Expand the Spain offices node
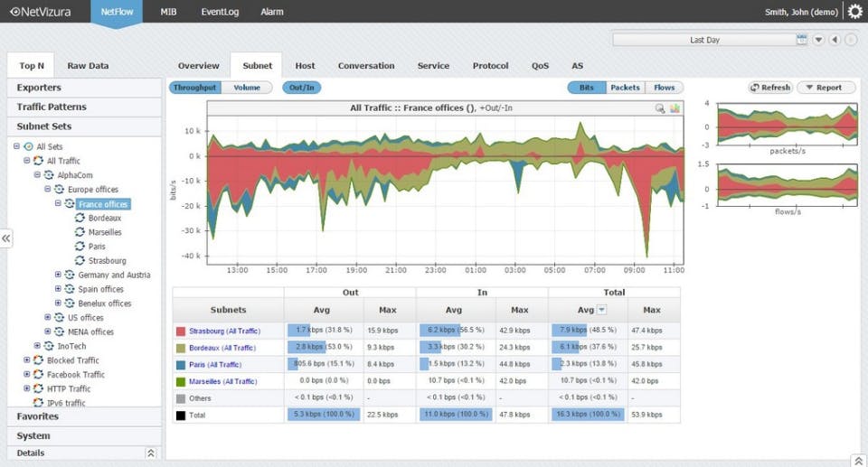868x467 pixels. click(x=58, y=289)
